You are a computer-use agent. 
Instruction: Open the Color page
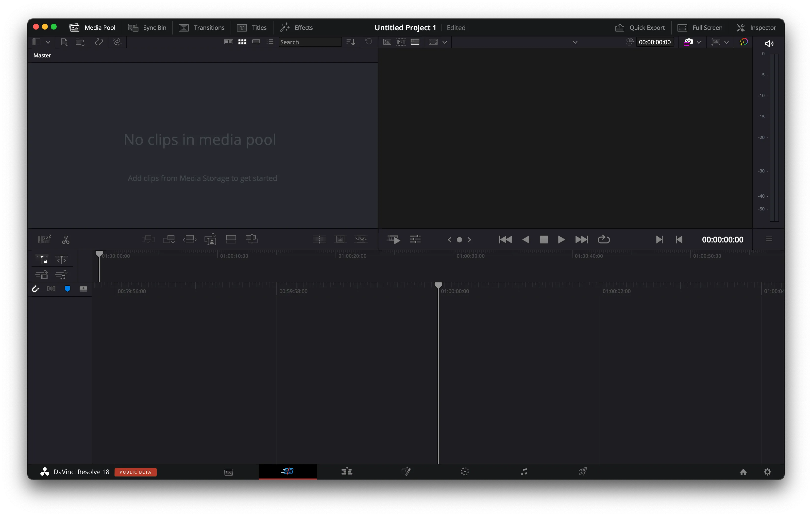[x=465, y=472]
